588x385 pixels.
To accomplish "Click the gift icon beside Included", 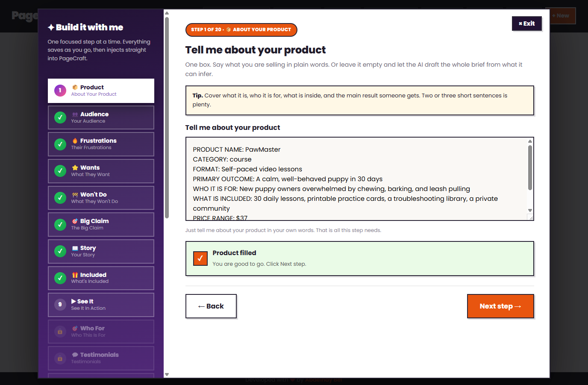I will 75,275.
